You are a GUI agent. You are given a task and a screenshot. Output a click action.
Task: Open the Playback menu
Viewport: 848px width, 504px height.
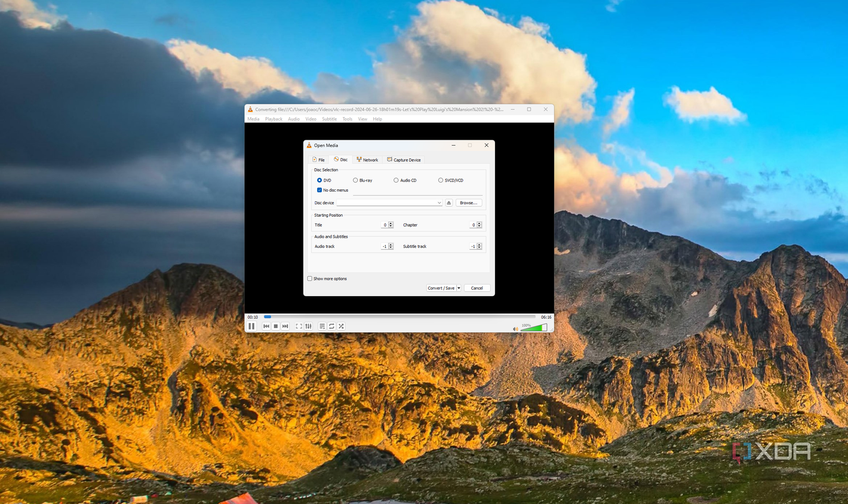click(274, 119)
